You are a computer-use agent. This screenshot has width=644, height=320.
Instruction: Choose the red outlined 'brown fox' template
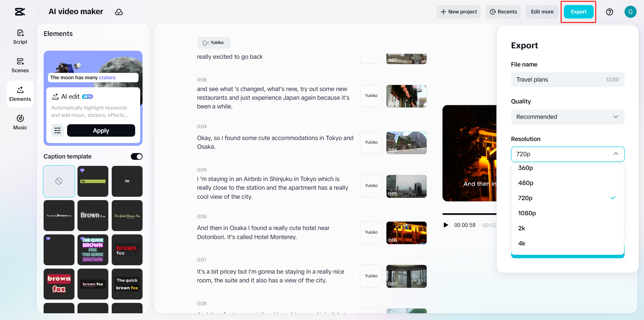coord(59,284)
